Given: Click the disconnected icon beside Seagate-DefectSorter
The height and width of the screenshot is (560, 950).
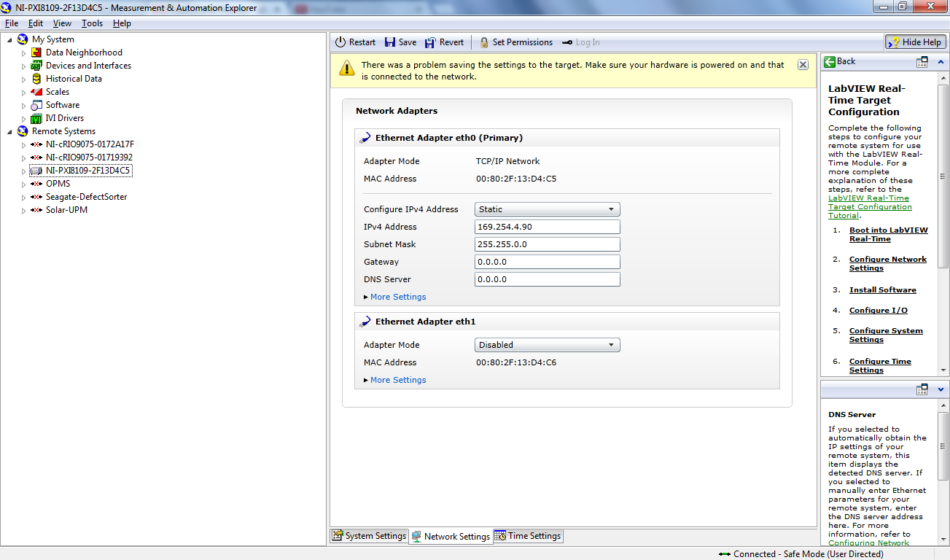Looking at the screenshot, I should (x=36, y=197).
